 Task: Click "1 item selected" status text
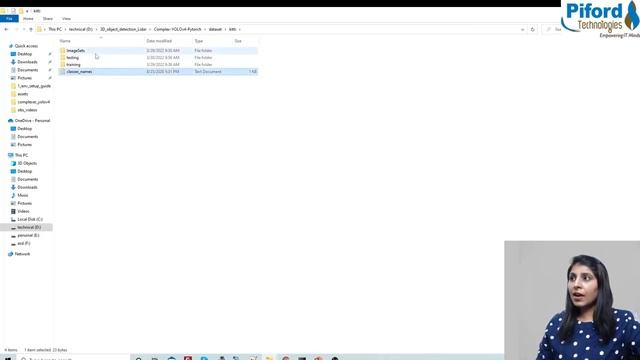[x=38, y=350]
